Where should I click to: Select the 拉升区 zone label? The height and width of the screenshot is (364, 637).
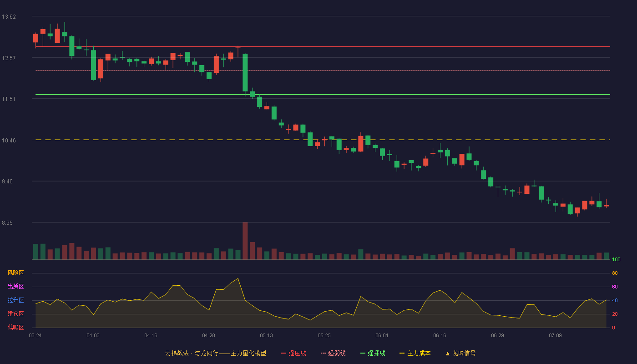click(x=15, y=300)
